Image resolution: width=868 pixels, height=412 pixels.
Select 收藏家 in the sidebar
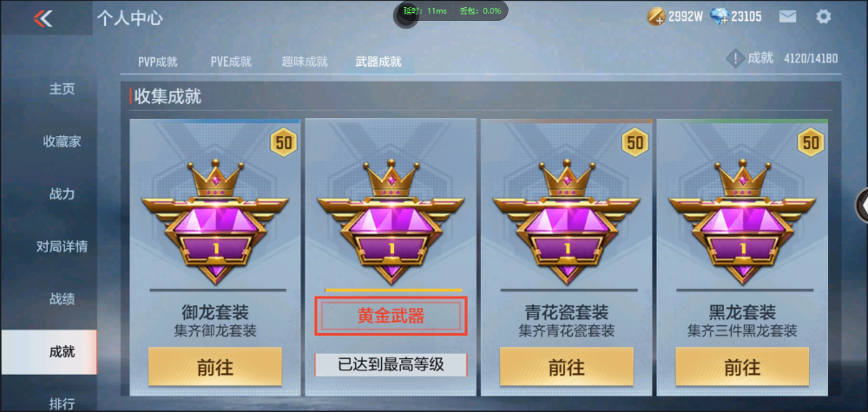pyautogui.click(x=62, y=141)
